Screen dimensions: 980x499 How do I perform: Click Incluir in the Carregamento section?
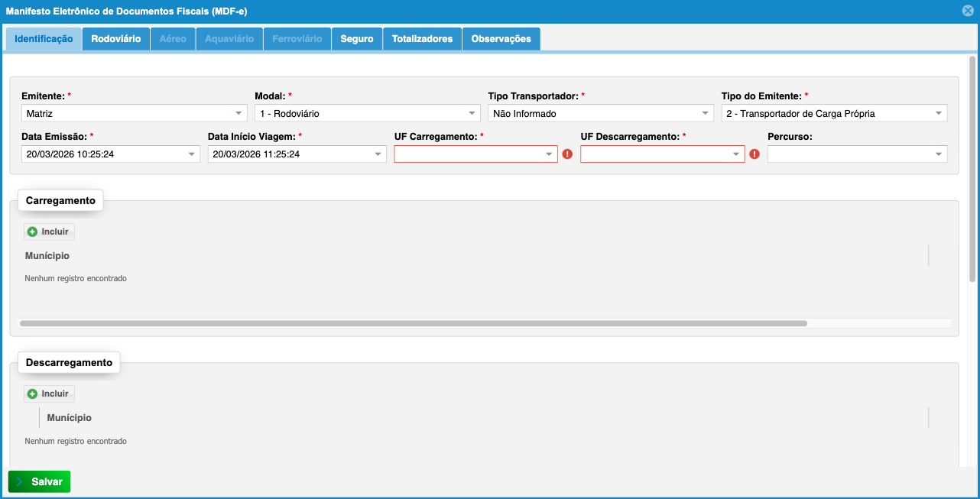49,232
